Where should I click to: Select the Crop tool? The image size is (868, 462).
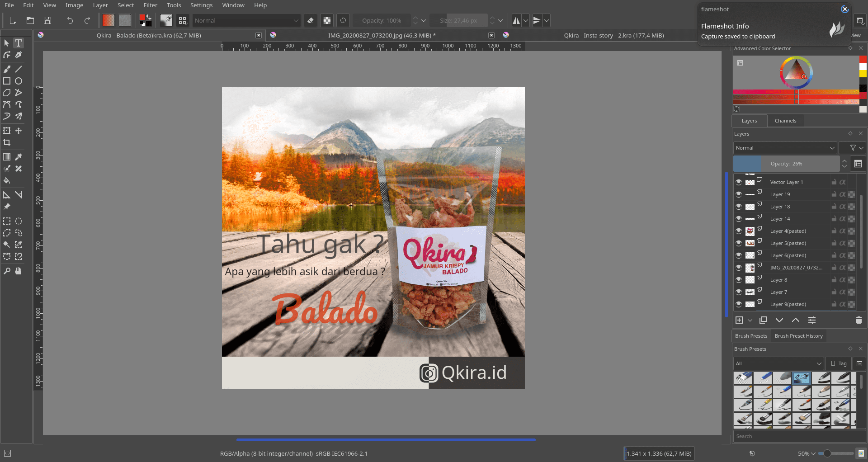click(7, 142)
